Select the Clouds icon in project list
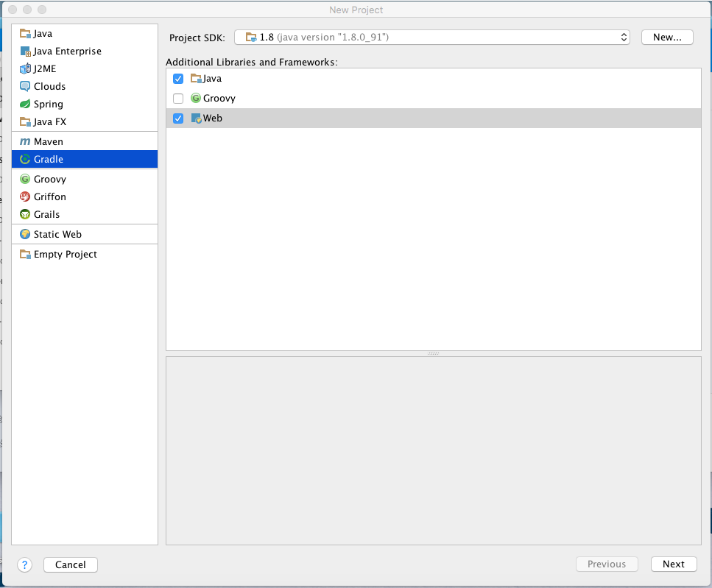This screenshot has width=712, height=588. 25,87
